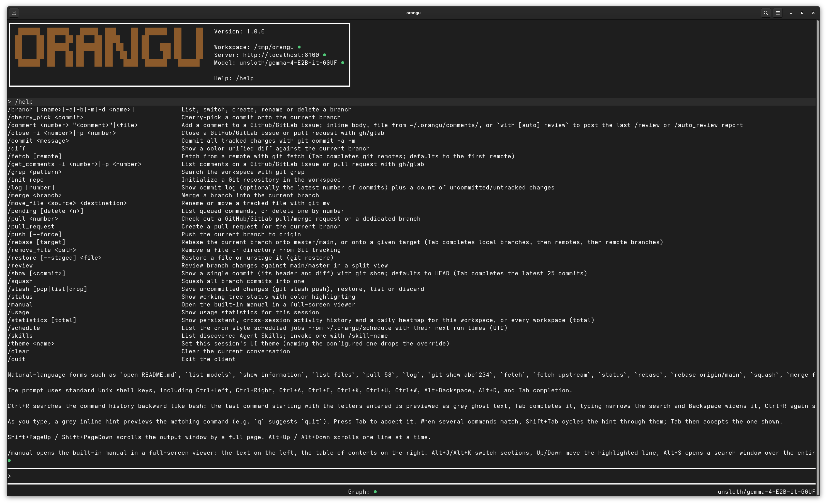
Task: Click the '/close -i <number>' command
Action: (x=62, y=133)
